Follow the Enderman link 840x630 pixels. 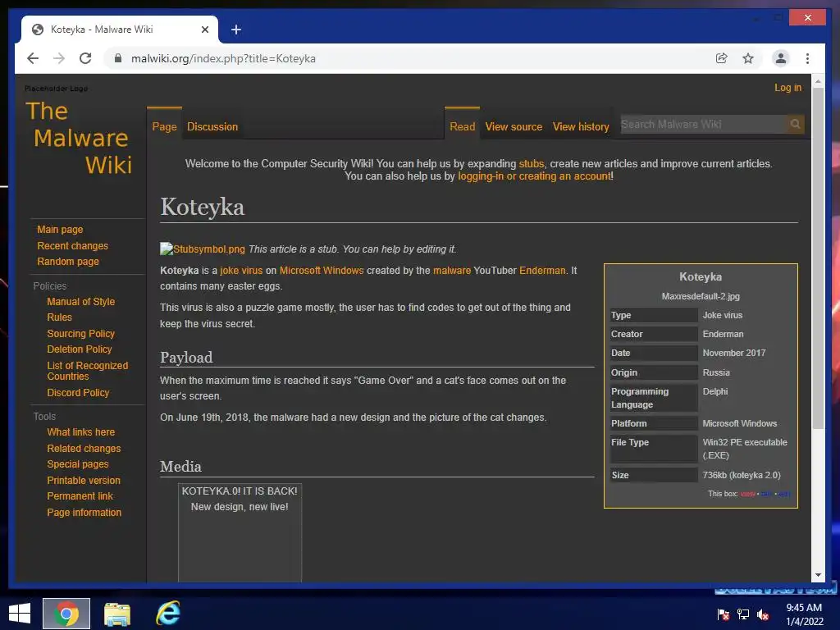click(542, 271)
